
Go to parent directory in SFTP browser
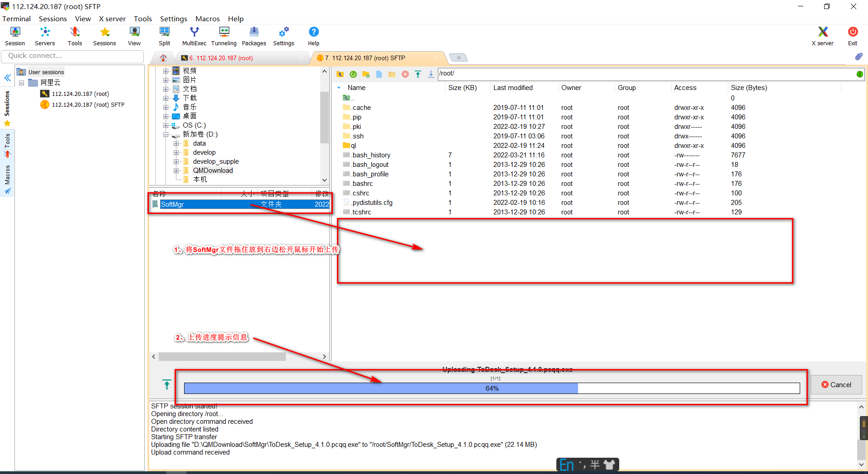(340, 74)
